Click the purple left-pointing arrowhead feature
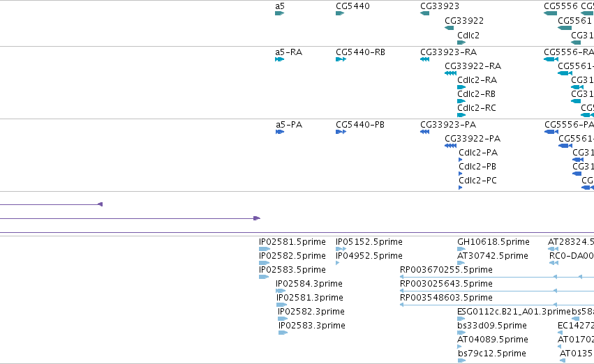 pos(101,204)
